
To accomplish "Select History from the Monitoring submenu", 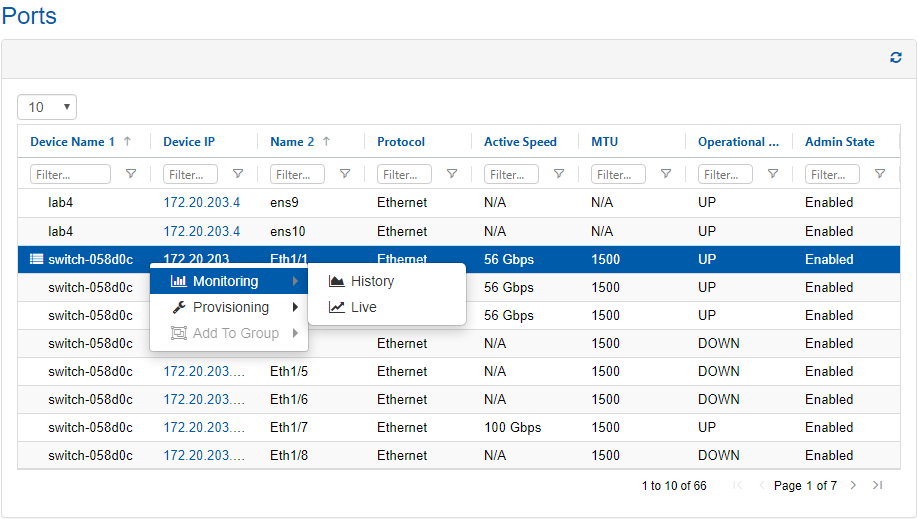I will tap(372, 281).
